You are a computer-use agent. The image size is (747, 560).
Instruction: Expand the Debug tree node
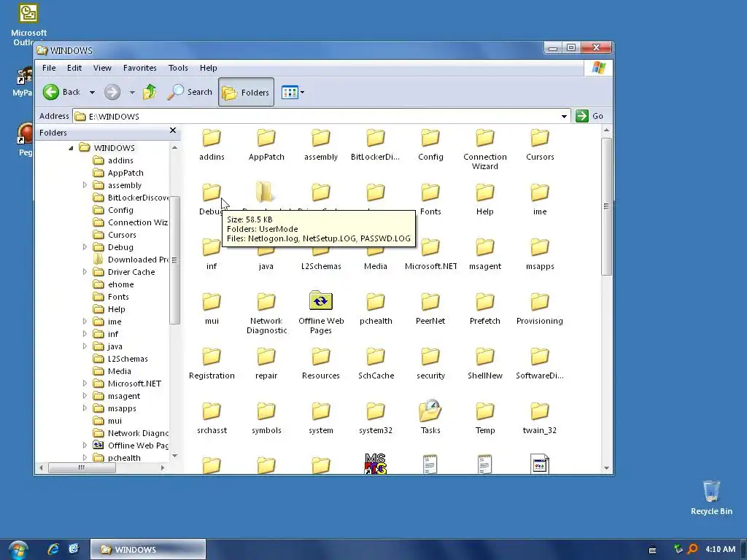click(x=85, y=246)
